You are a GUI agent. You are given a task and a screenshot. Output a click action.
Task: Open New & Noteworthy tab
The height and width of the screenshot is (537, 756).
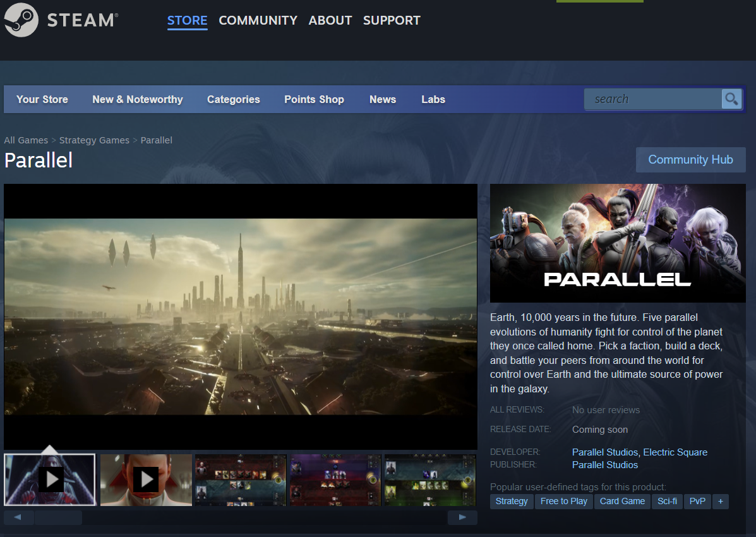[138, 99]
